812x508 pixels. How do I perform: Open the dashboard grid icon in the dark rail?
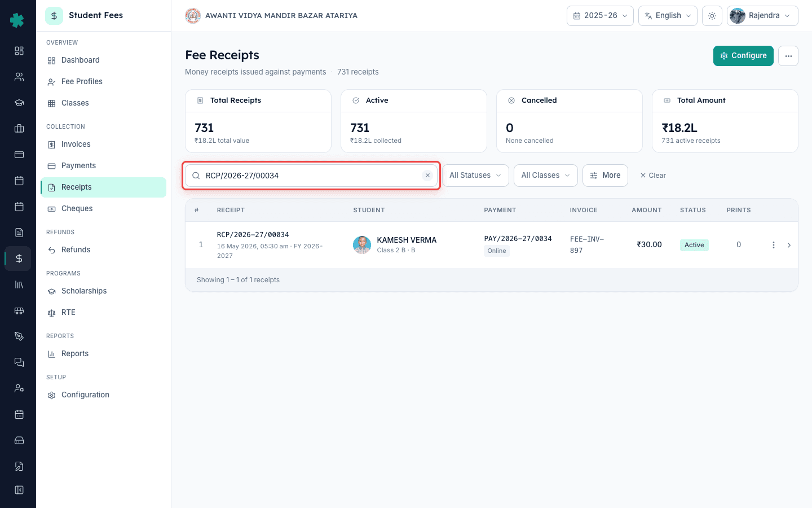19,51
